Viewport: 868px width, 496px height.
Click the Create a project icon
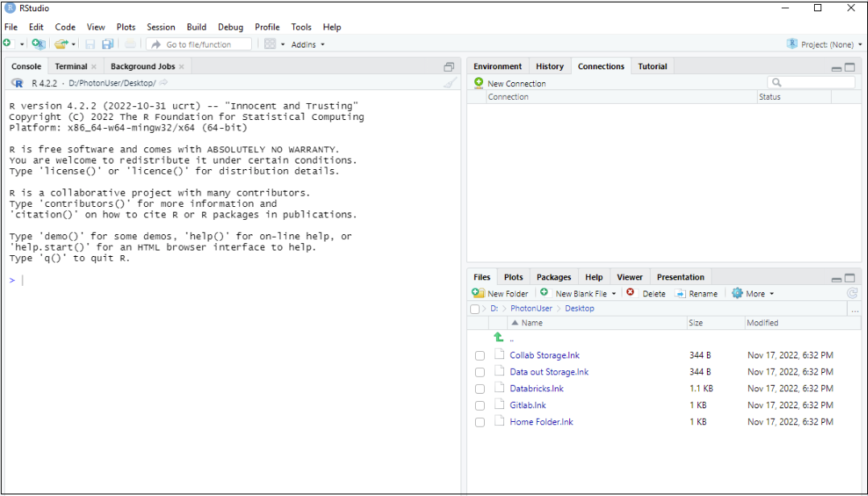pos(39,43)
